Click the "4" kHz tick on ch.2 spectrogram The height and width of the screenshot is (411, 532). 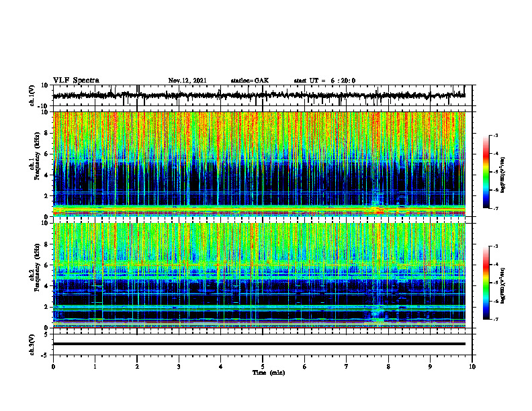[47, 286]
